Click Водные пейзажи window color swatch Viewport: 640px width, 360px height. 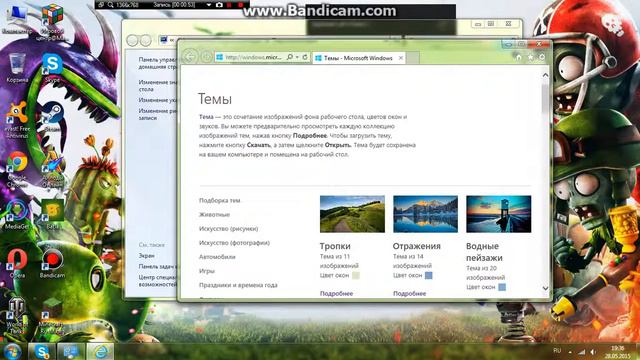pyautogui.click(x=502, y=287)
